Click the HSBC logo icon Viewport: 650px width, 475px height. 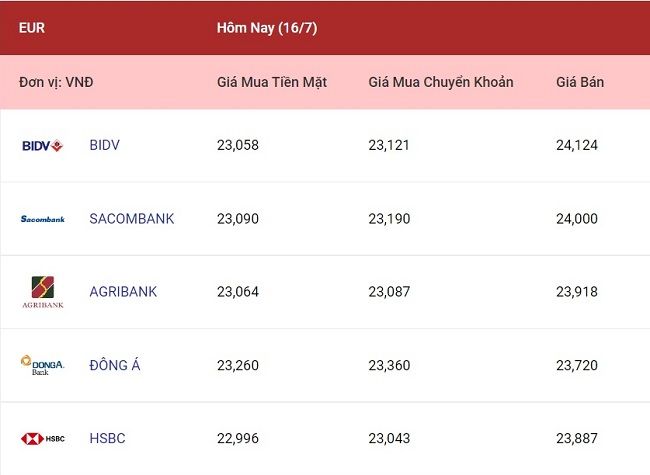coord(43,439)
